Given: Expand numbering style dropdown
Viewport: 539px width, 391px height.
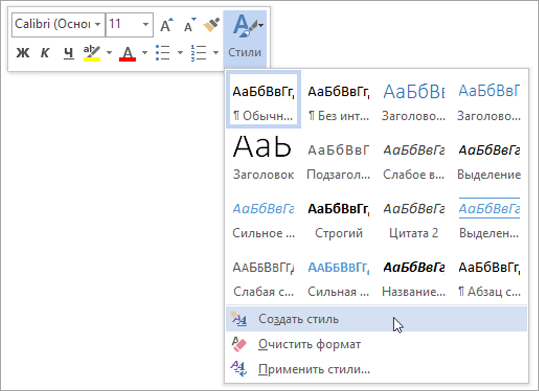Looking at the screenshot, I should (216, 53).
